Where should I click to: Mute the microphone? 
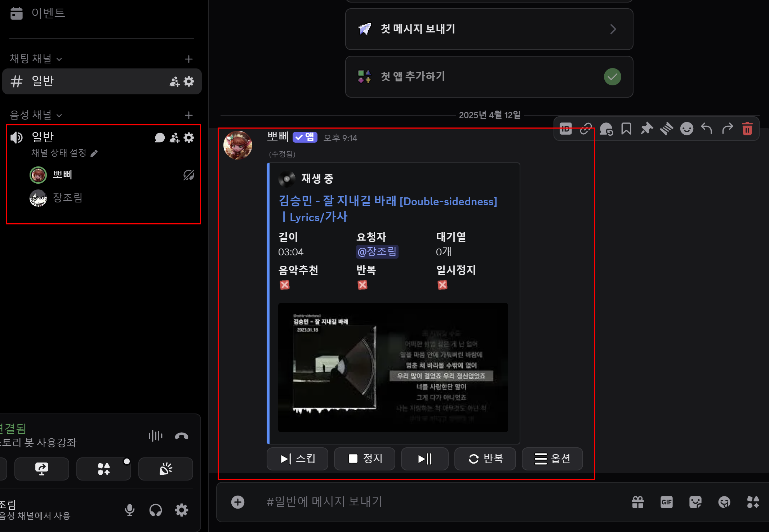coord(130,510)
